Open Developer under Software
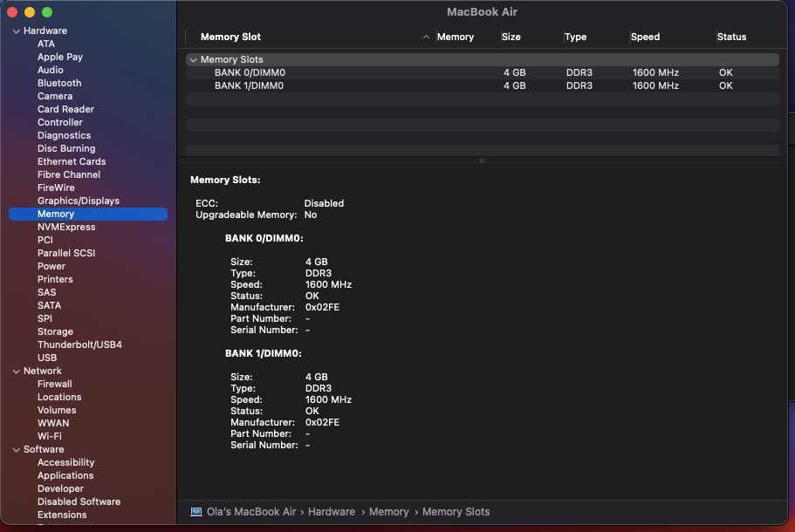 coord(60,489)
